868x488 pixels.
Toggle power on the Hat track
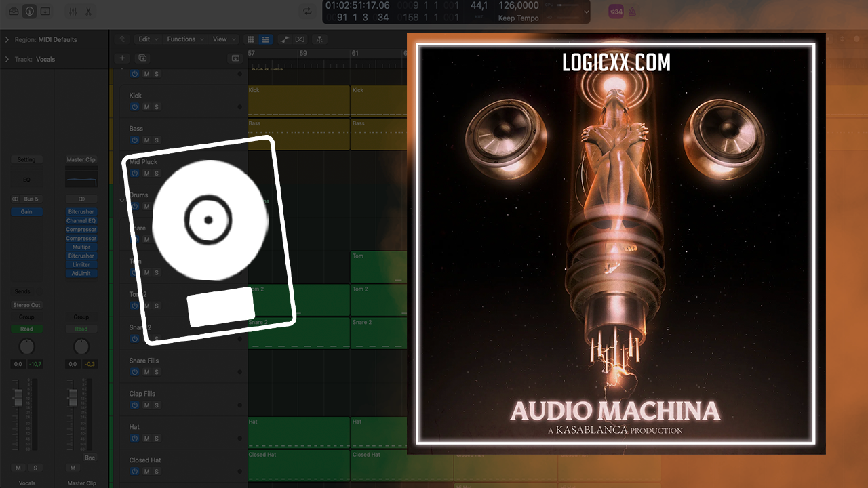134,439
